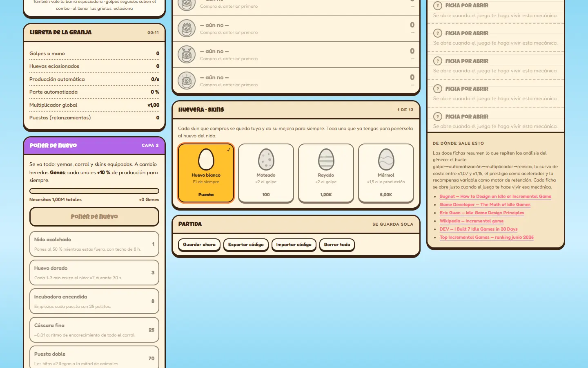The width and height of the screenshot is (588, 368).
Task: Click the Poner de nuevo prestige button
Action: tap(94, 217)
